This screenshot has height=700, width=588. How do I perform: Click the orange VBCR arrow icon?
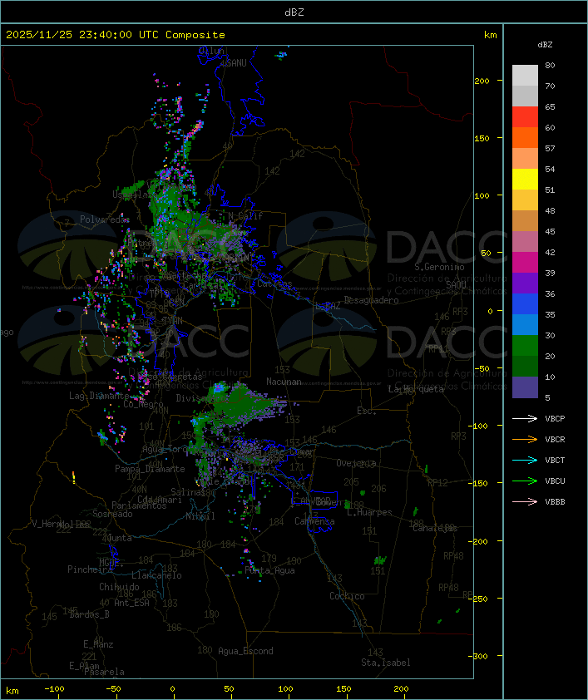pos(525,439)
